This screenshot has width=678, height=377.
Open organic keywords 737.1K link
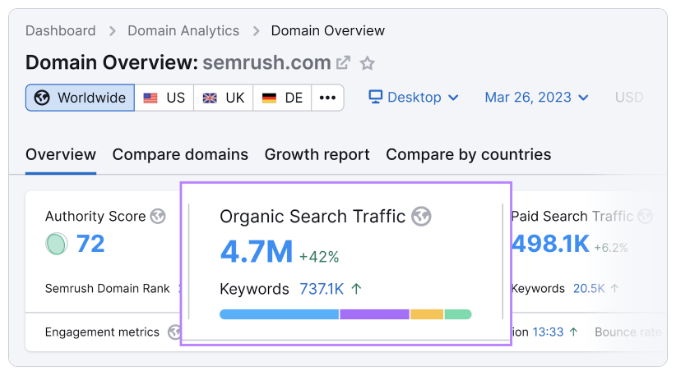click(x=322, y=289)
